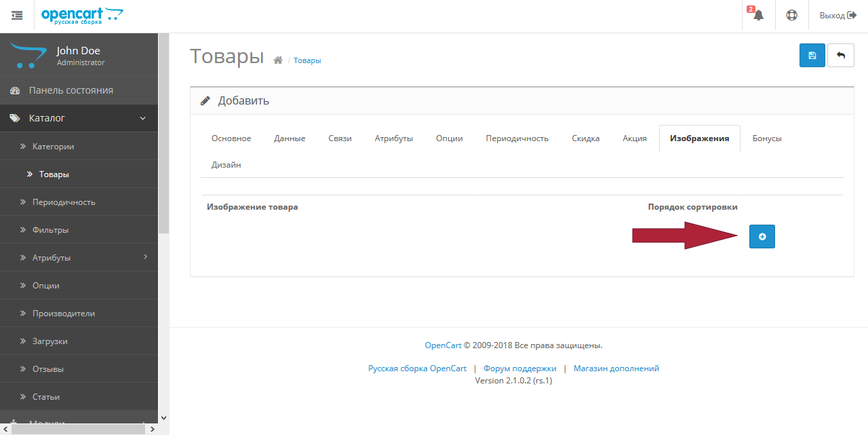Viewport: 868px width, 435px height.
Task: Click the sidebar horizontal scrollbar right arrow
Action: click(153, 430)
